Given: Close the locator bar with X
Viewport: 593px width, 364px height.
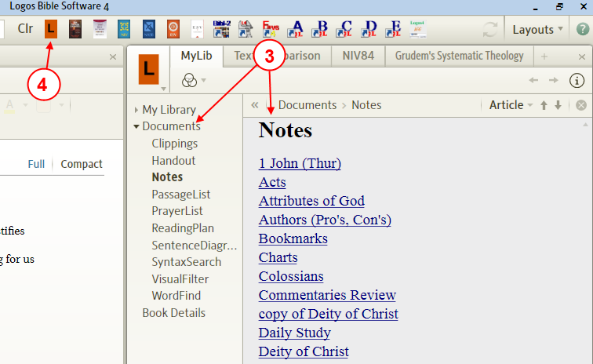Looking at the screenshot, I should (581, 105).
